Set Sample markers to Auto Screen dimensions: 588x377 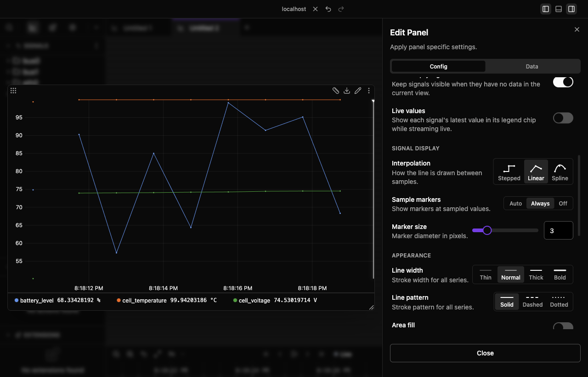[x=516, y=203]
